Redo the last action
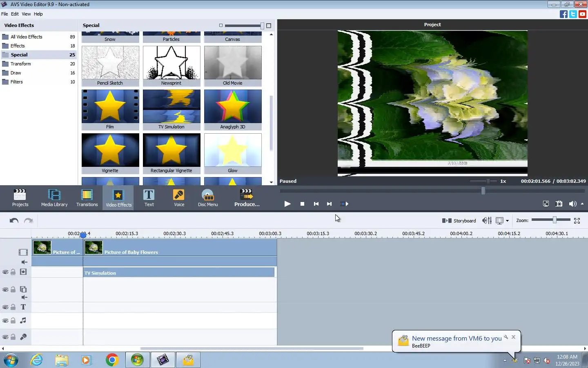Screen dimensions: 588x368 point(28,220)
